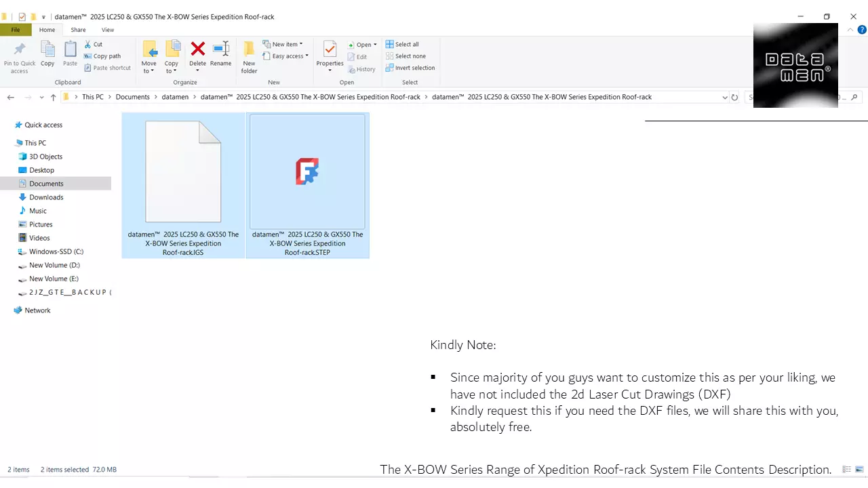Switch to the View ribbon tab
Image resolution: width=868 pixels, height=488 pixels.
[108, 30]
